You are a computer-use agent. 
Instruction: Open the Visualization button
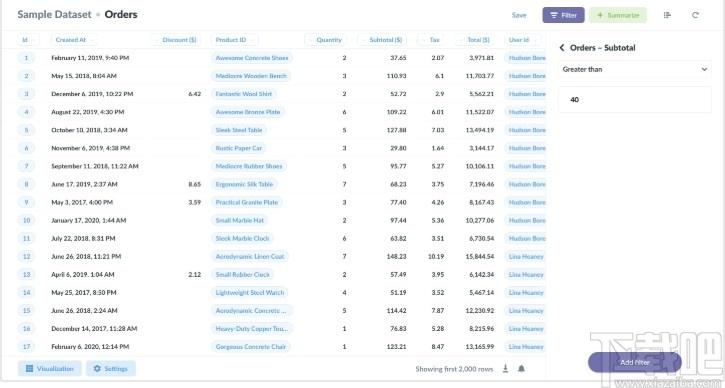tap(49, 369)
